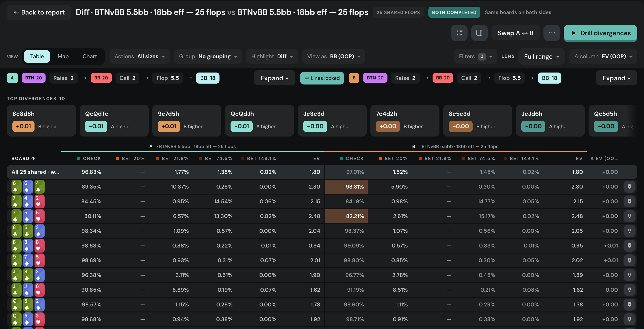The height and width of the screenshot is (329, 644).
Task: Pin the 9c7d5h board row
Action: click(629, 260)
